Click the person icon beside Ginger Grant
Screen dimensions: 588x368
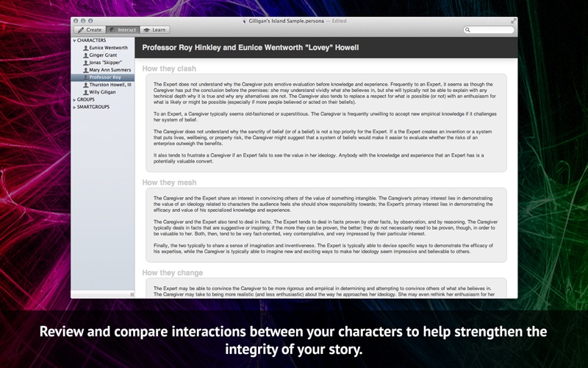[x=86, y=55]
